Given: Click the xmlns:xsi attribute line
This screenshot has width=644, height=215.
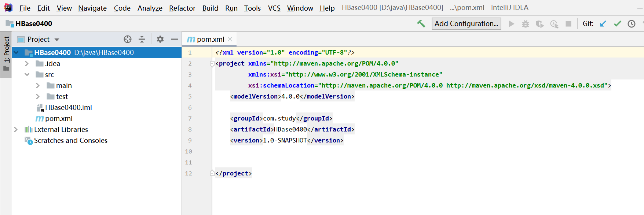Looking at the screenshot, I should coord(345,75).
